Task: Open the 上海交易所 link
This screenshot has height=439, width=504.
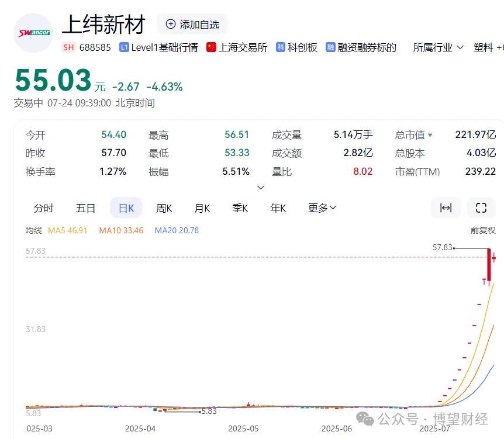Action: coord(243,47)
